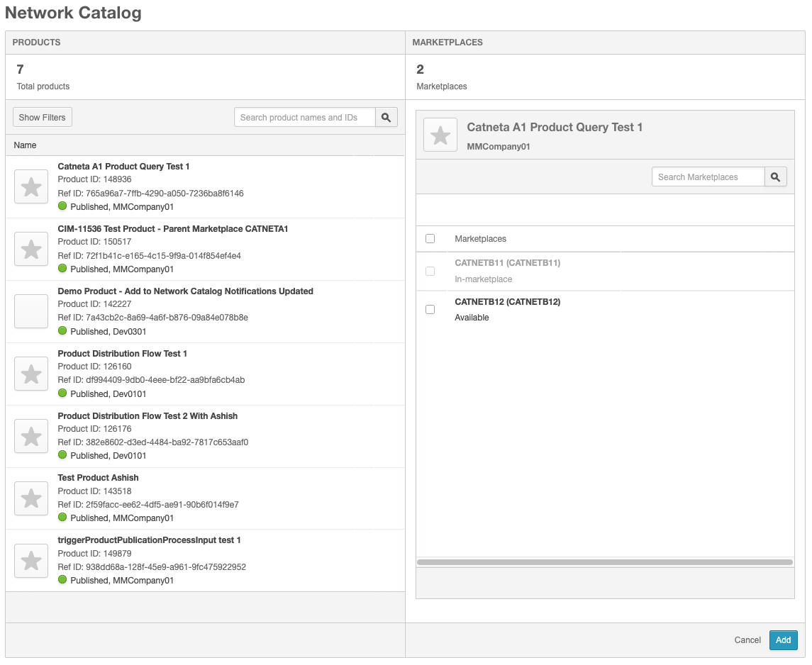812x665 pixels.
Task: Click the Cancel link
Action: (x=747, y=640)
